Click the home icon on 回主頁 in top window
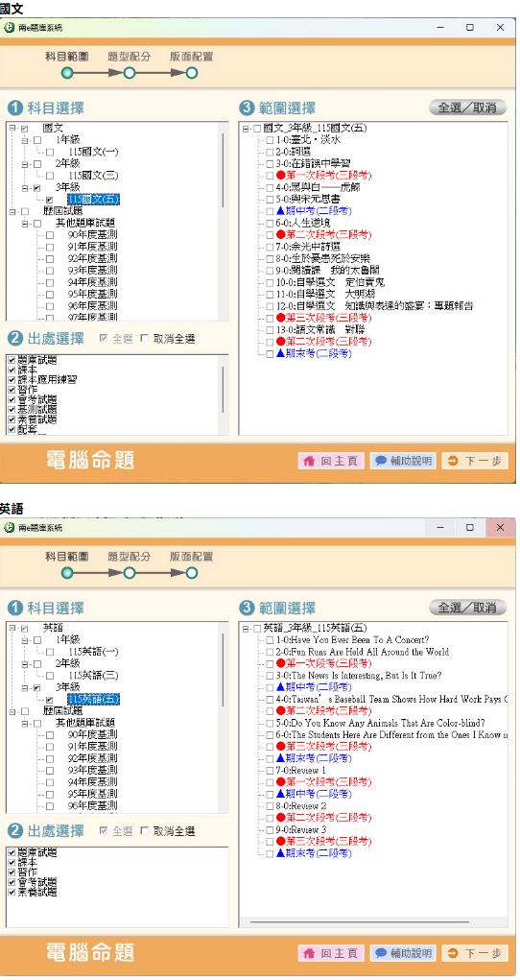 click(308, 462)
